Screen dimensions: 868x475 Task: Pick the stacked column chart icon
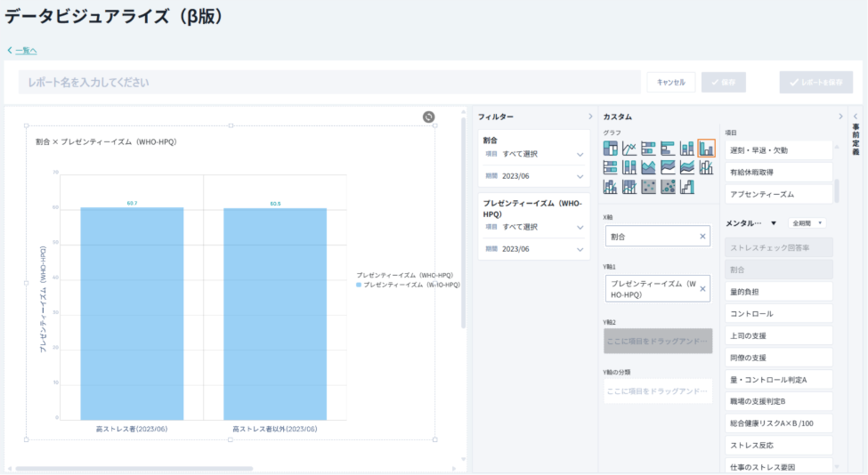(x=687, y=149)
